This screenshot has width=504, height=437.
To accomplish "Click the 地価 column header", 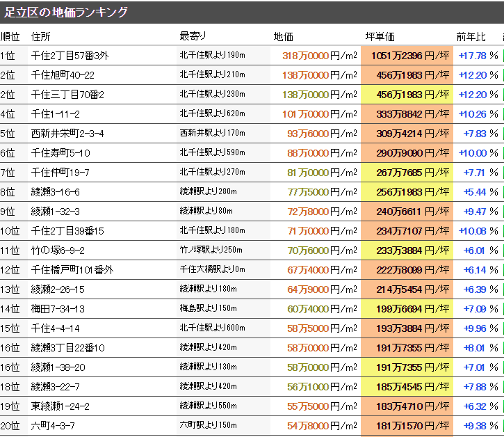I will point(284,36).
